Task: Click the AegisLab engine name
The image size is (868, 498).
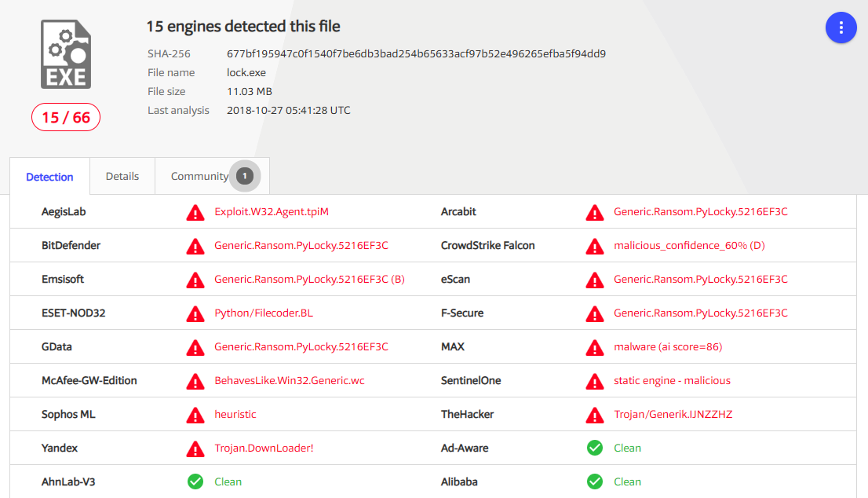Action: [x=64, y=211]
